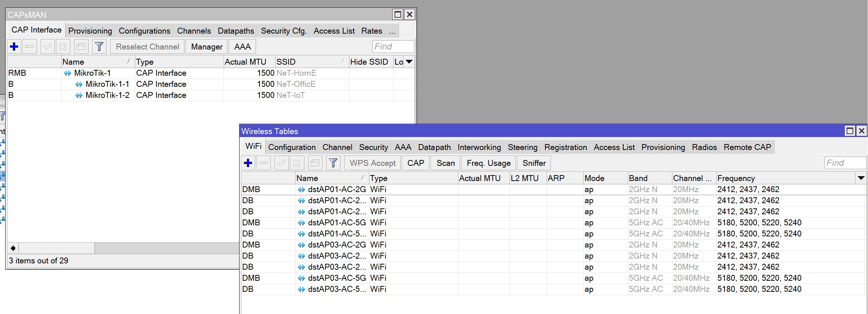The width and height of the screenshot is (868, 314).
Task: Click Band column header in Wireless Tables
Action: (650, 178)
